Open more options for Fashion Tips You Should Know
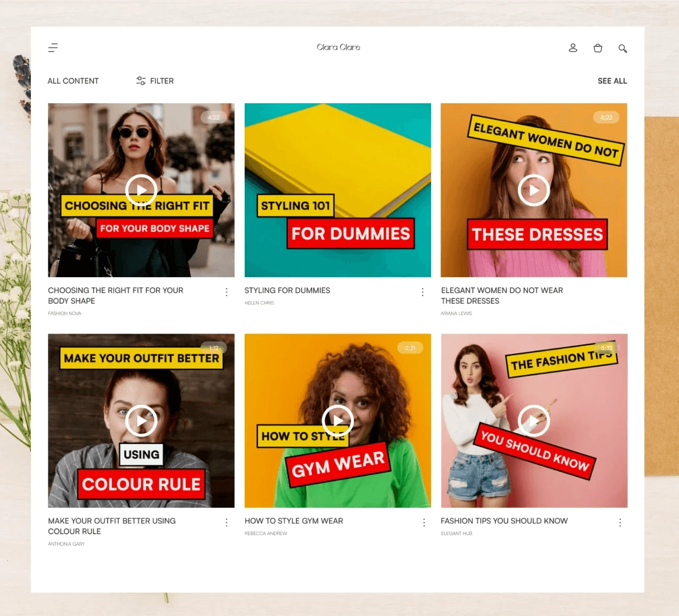This screenshot has width=679, height=616. pyautogui.click(x=620, y=522)
